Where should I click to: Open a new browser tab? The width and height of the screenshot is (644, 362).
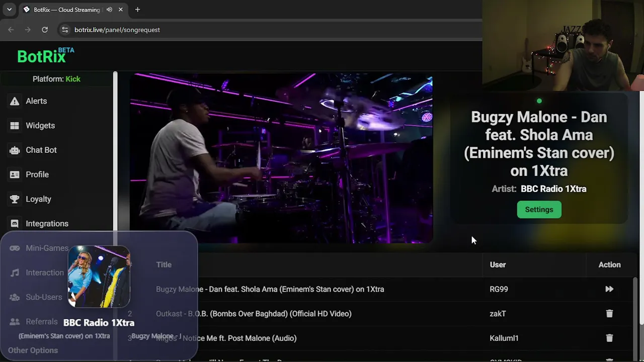pos(137,10)
